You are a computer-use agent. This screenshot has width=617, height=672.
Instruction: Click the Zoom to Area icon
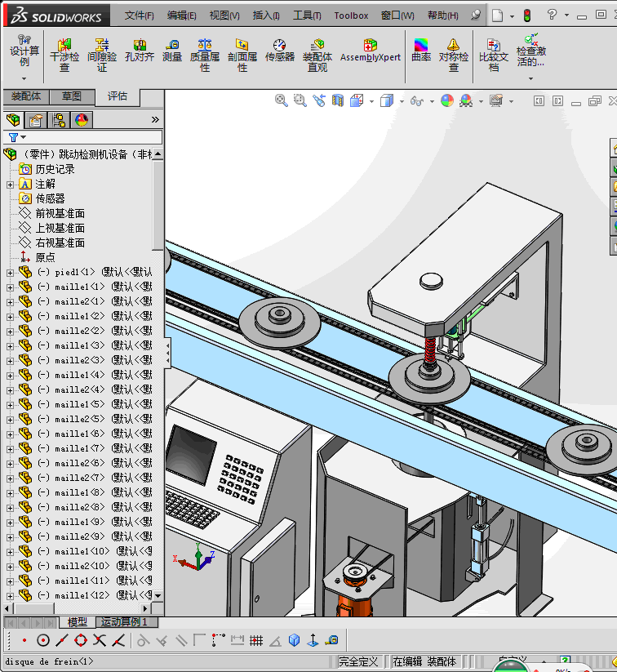coord(300,100)
